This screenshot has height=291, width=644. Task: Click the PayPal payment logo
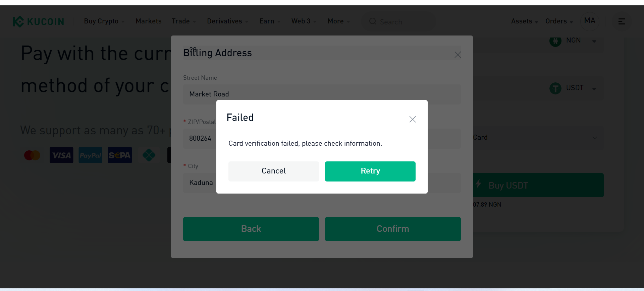pyautogui.click(x=91, y=155)
